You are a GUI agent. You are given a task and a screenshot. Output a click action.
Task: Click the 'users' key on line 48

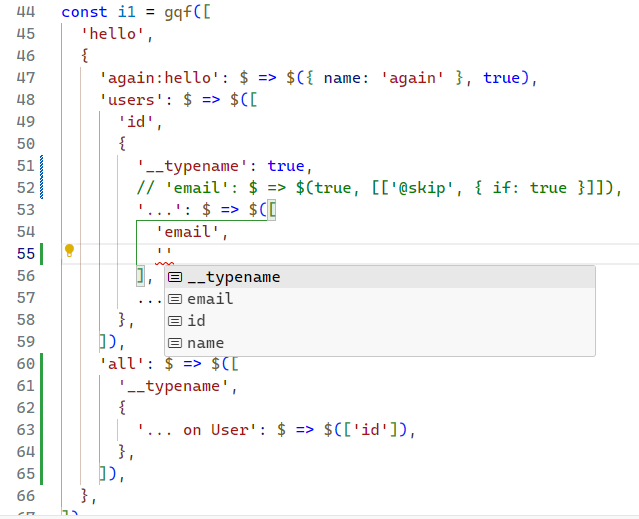[x=131, y=100]
